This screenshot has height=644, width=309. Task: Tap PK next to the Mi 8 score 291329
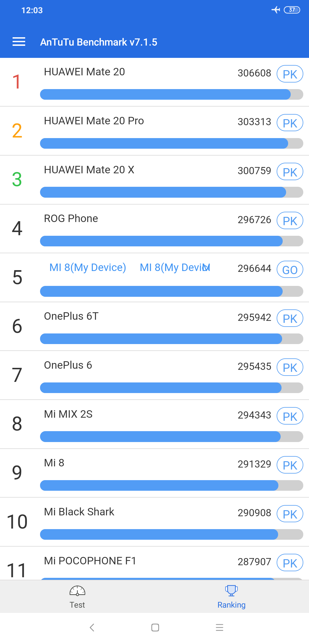pyautogui.click(x=290, y=465)
